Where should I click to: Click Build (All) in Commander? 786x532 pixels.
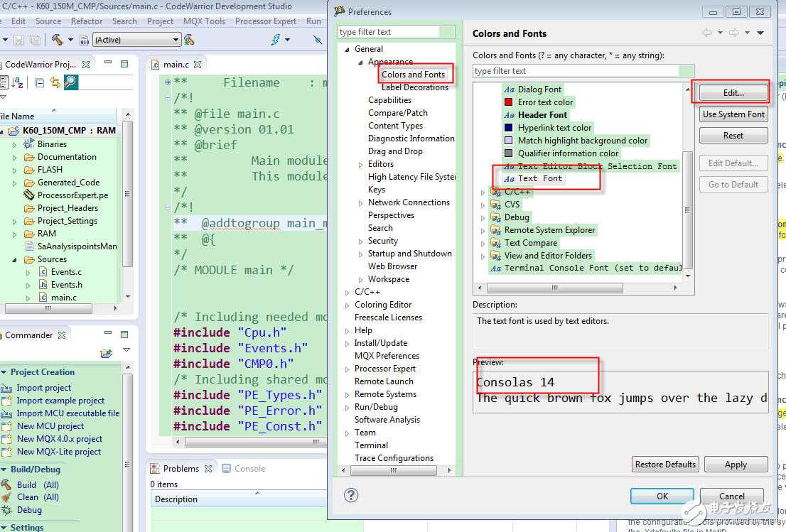pos(38,485)
